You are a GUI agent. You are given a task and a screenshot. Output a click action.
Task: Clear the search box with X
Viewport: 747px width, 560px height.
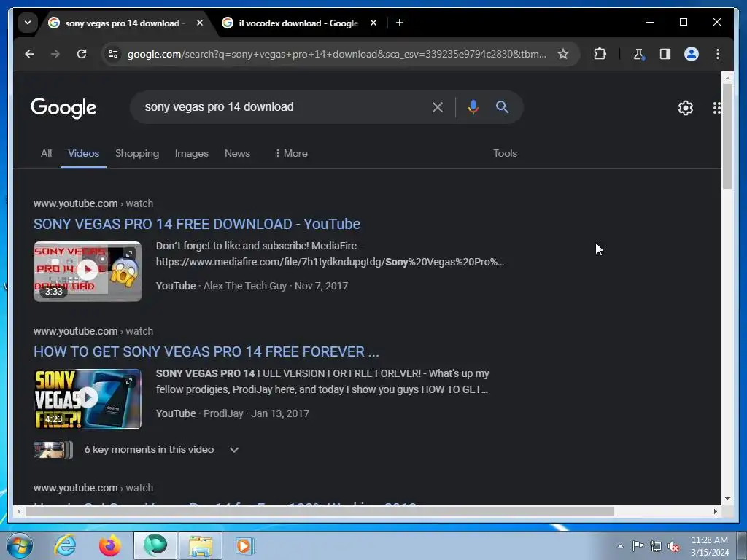click(x=438, y=108)
